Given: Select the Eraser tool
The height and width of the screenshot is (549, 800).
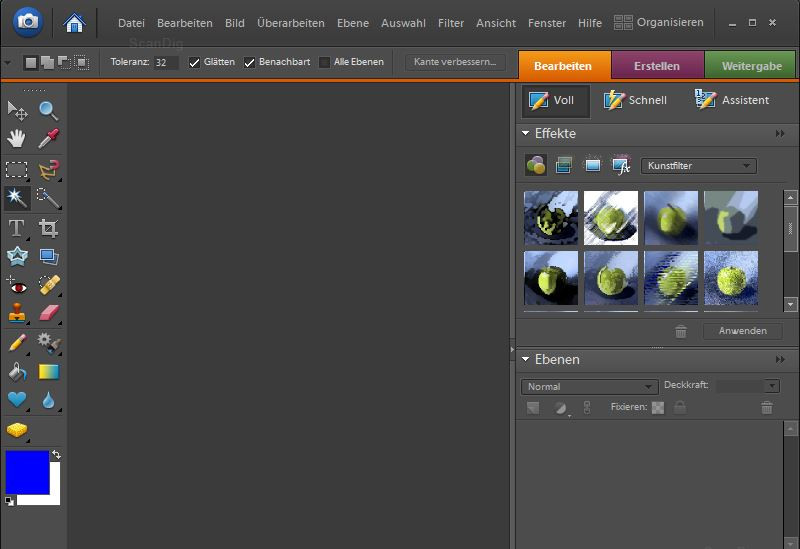Looking at the screenshot, I should [48, 314].
